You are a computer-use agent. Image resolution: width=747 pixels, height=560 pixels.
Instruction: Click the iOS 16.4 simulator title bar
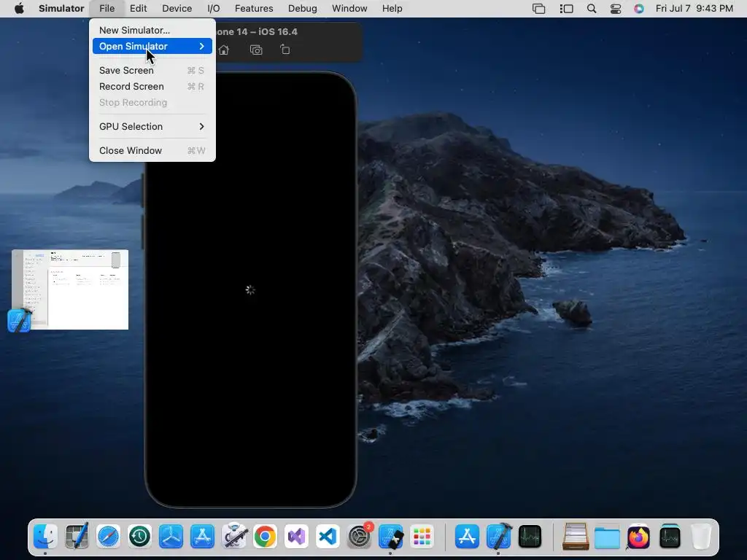pos(288,32)
